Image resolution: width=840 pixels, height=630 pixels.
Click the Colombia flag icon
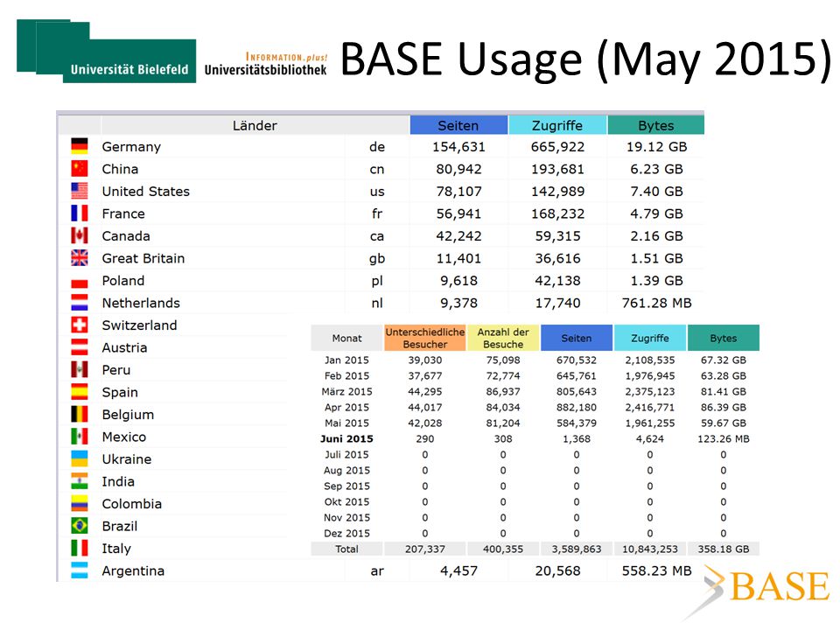(80, 504)
